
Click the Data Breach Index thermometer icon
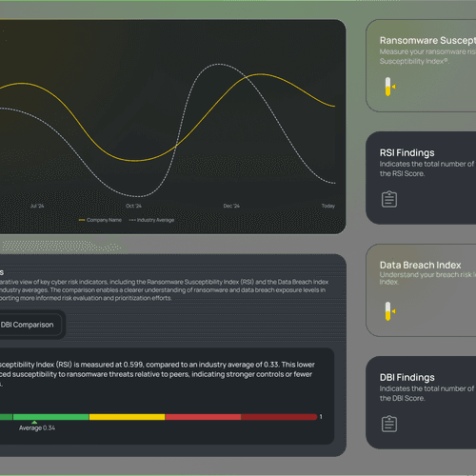(x=389, y=311)
